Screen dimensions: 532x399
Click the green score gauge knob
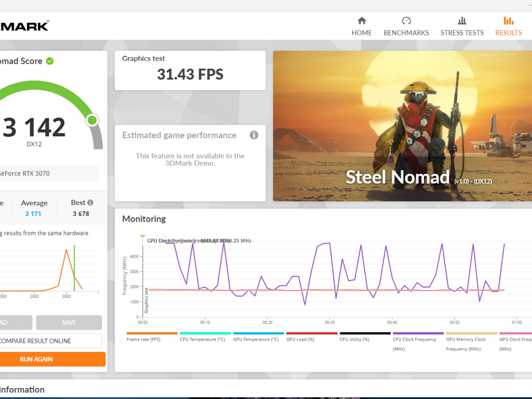[x=92, y=120]
